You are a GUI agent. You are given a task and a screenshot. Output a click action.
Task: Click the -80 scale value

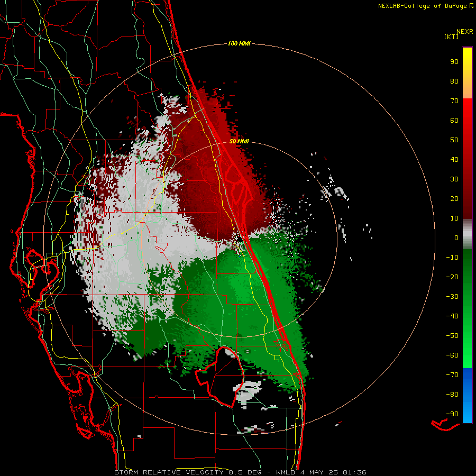tap(452, 395)
